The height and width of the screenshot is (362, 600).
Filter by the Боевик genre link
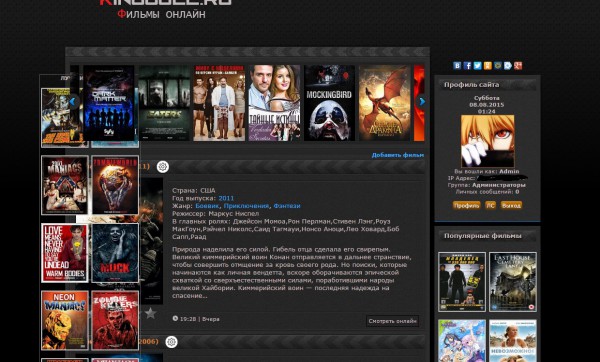click(207, 206)
